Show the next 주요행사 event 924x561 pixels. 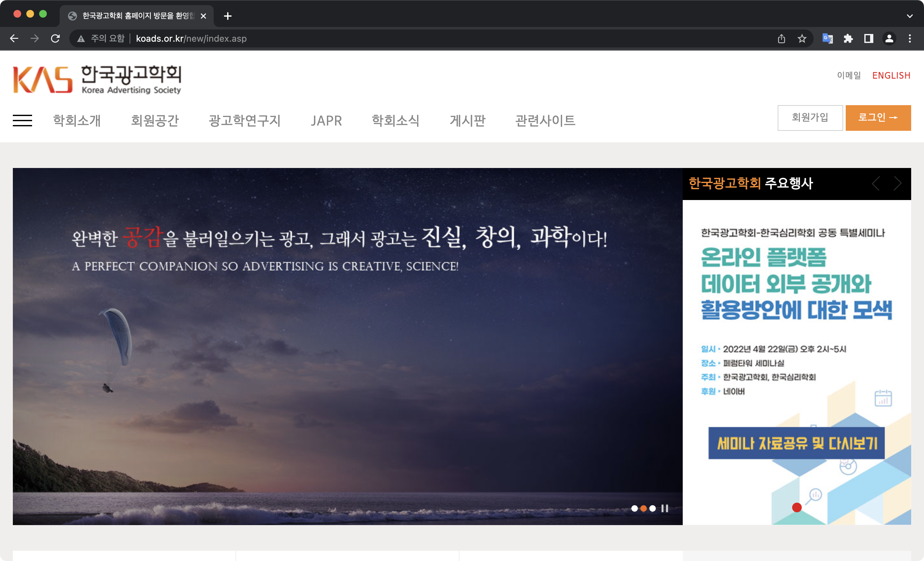click(x=897, y=184)
